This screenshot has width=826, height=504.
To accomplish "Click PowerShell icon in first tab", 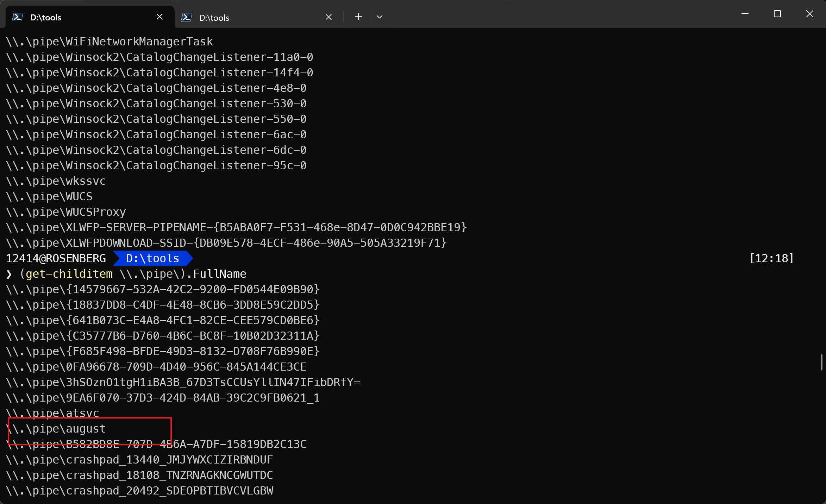I will (17, 17).
